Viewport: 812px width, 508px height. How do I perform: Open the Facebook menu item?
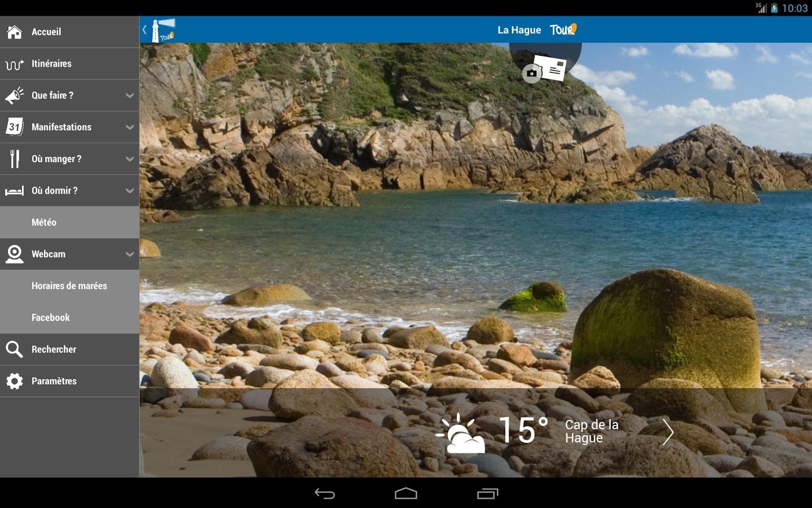click(x=69, y=317)
